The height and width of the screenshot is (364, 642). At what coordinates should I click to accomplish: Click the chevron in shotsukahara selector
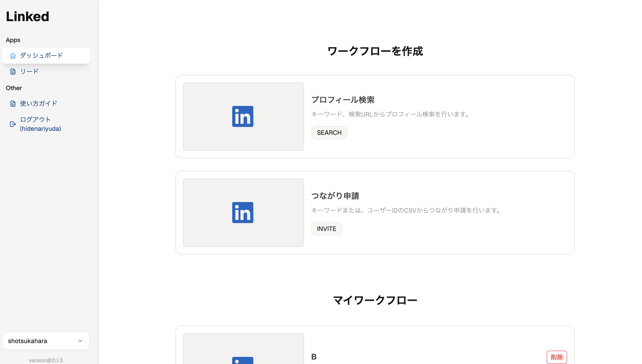pyautogui.click(x=80, y=341)
